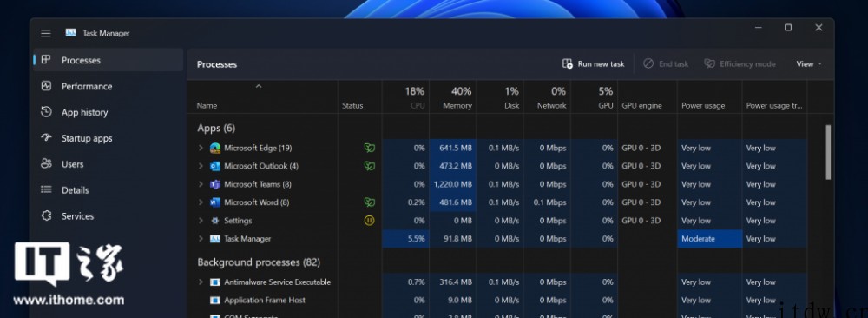The image size is (868, 318).
Task: Click the Settings suspended pause status icon
Action: [x=369, y=221]
